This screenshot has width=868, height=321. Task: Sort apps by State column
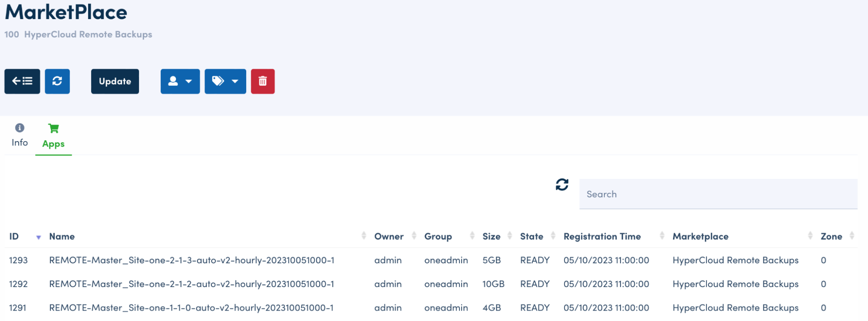531,236
